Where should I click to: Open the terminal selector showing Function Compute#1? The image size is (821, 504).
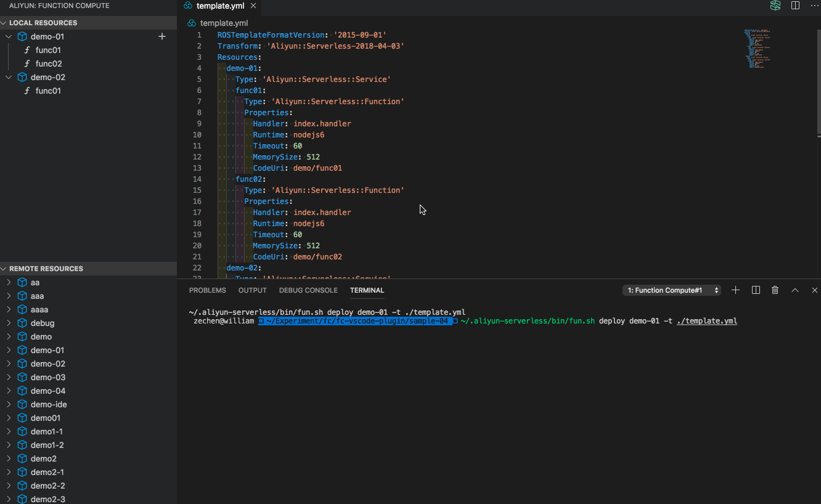point(671,290)
